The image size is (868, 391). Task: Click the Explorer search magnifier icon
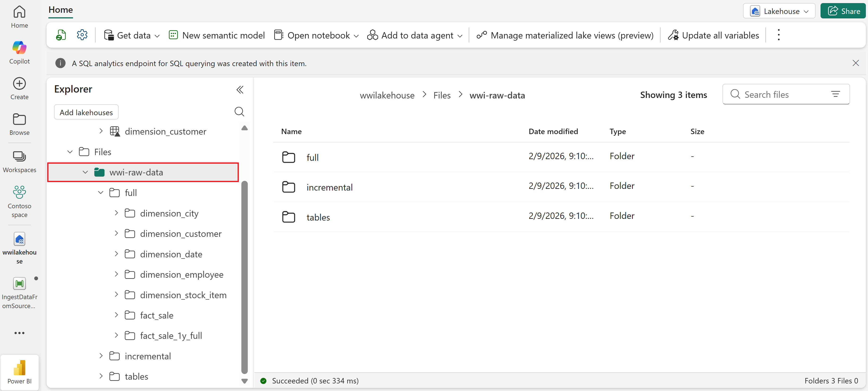[239, 112]
